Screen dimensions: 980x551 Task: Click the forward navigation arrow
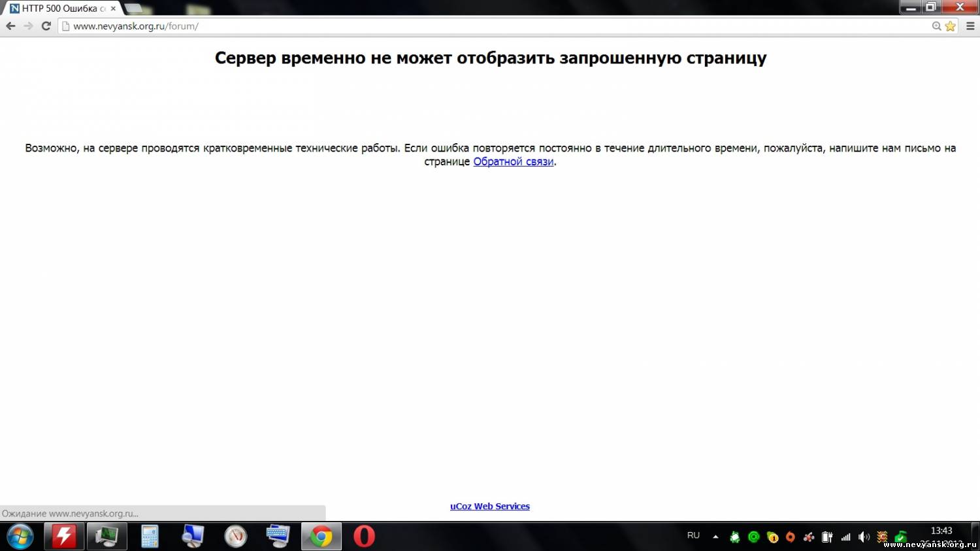tap(28, 26)
